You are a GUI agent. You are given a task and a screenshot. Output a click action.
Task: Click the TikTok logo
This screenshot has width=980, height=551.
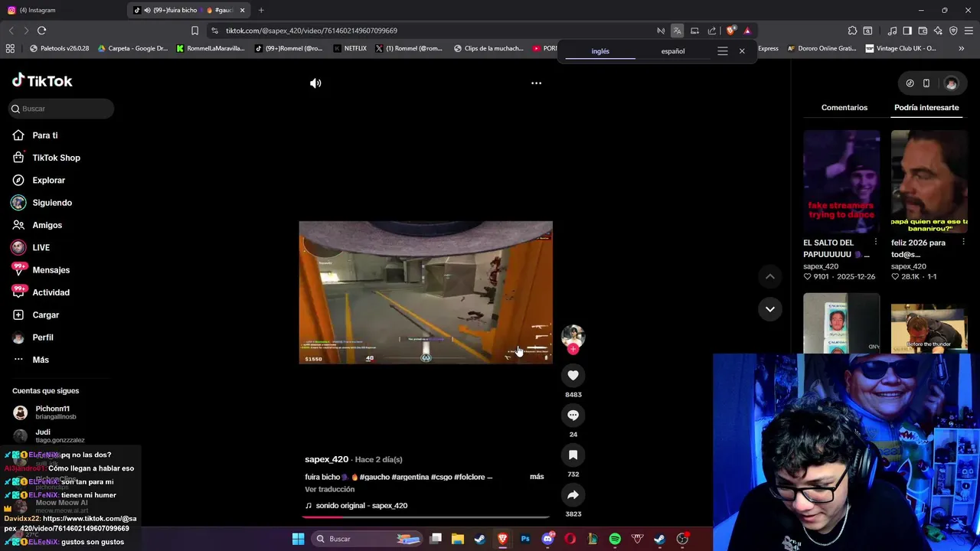[42, 80]
